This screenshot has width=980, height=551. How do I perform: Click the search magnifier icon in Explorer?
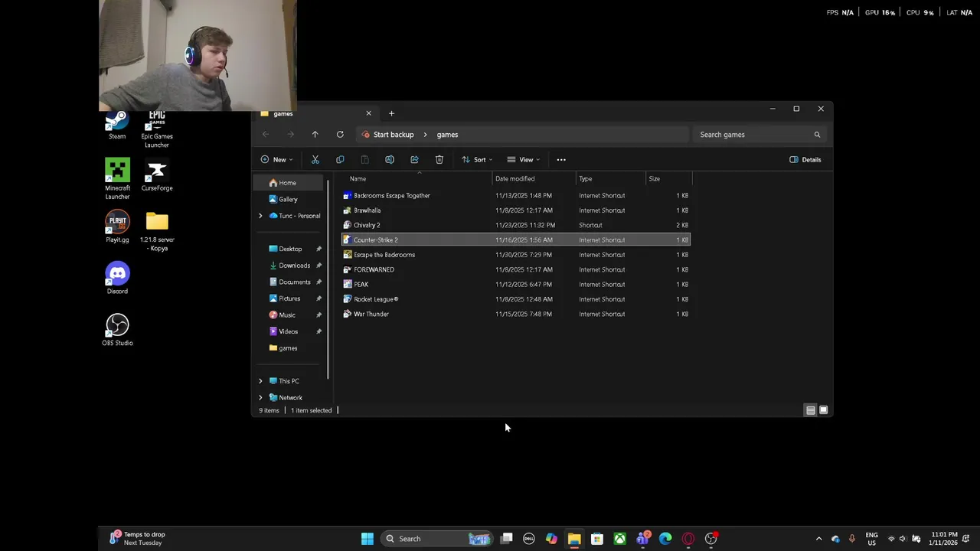tap(817, 135)
